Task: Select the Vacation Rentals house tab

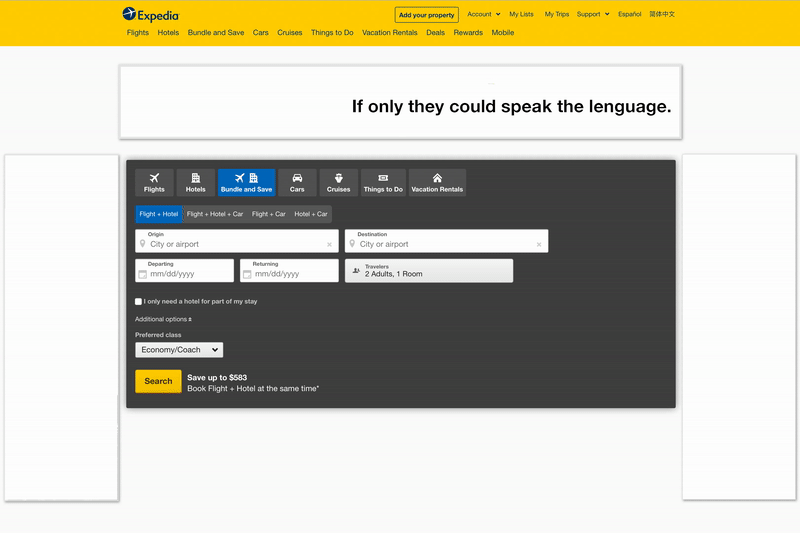Action: [437, 183]
